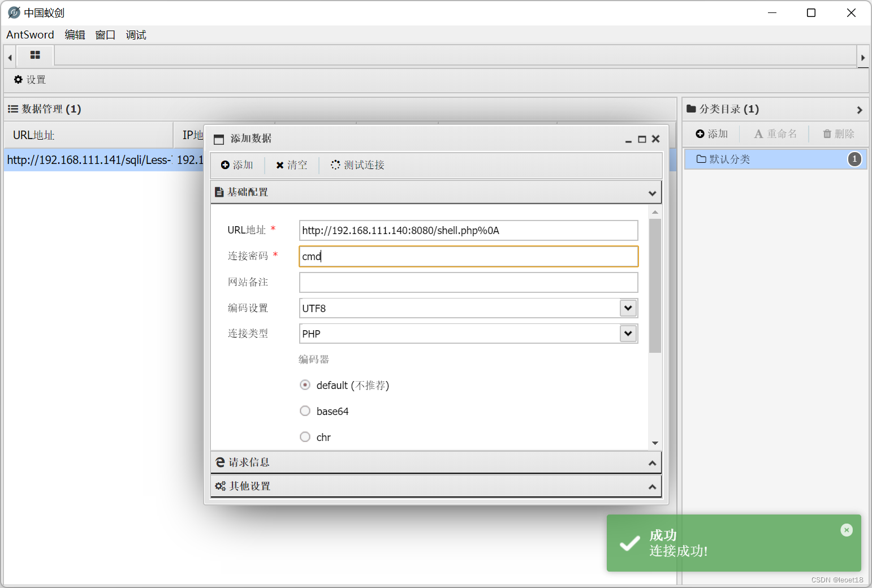872x588 pixels.
Task: Open the PHP 连接类型 dropdown
Action: coord(627,334)
